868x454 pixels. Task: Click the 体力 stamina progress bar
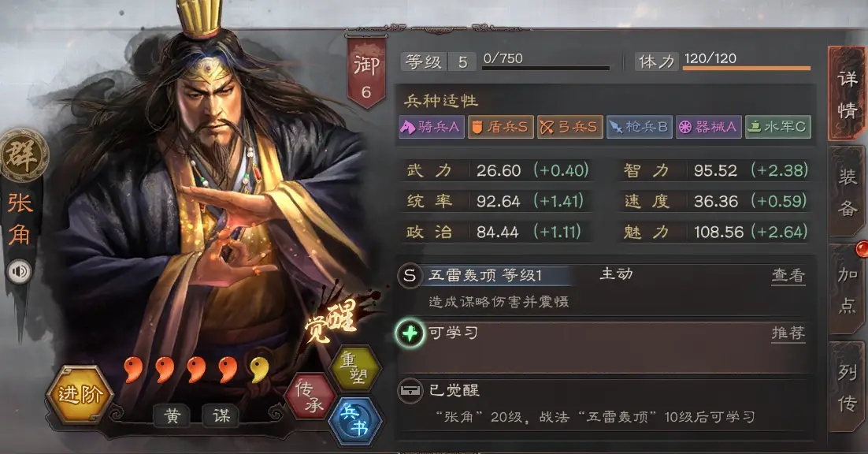[x=746, y=68]
